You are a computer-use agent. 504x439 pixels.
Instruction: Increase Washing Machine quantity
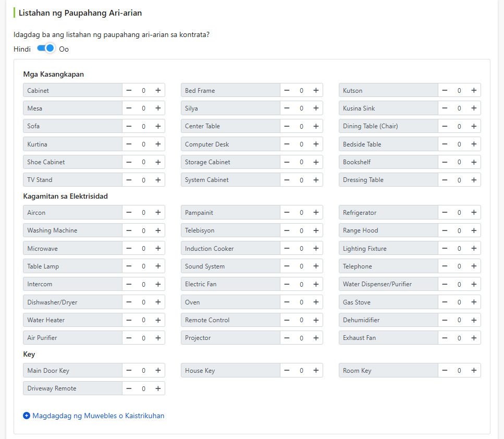[158, 230]
